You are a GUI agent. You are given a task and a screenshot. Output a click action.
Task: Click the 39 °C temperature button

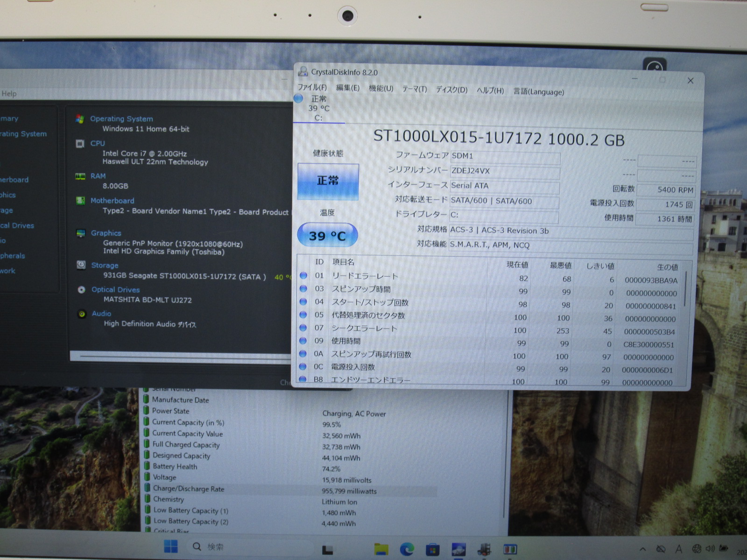tap(327, 236)
